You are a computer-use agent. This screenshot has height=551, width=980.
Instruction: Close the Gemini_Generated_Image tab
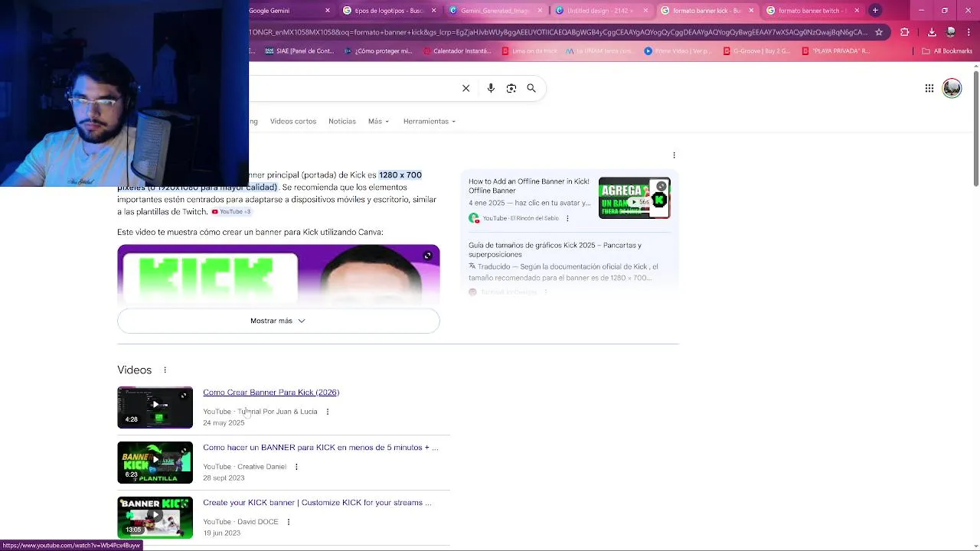pos(540,11)
